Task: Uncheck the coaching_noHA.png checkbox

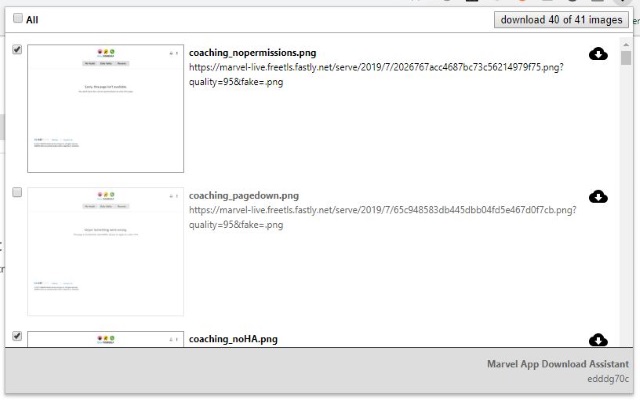Action: click(x=17, y=336)
